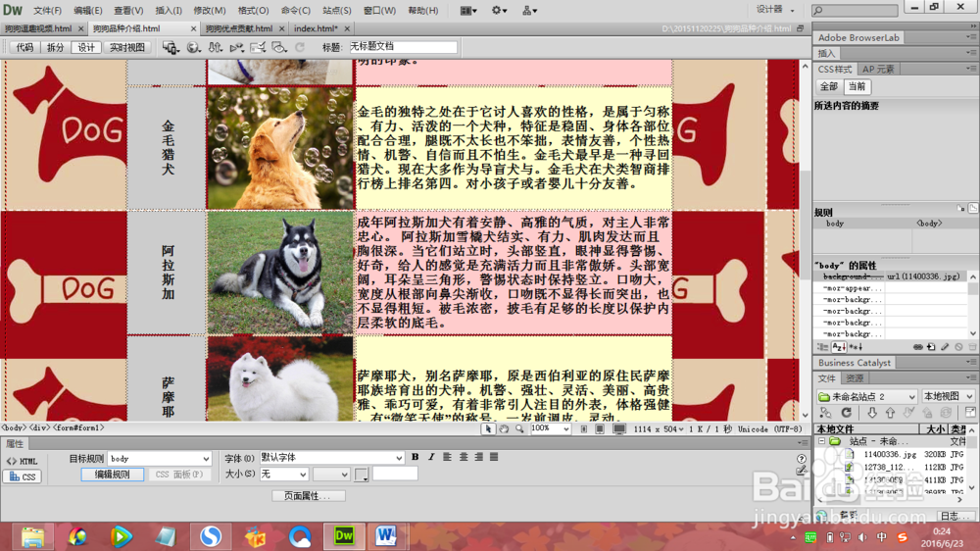Select the pointer tool in status bar
Screen dimensions: 980x551
[x=488, y=429]
